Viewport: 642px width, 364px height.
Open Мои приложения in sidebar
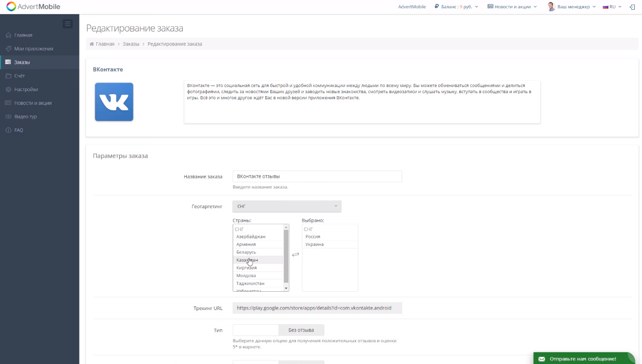34,49
